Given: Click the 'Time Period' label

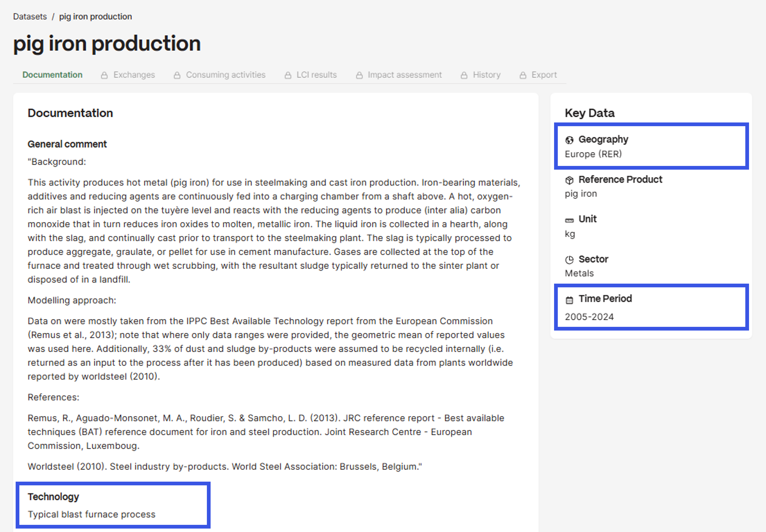Looking at the screenshot, I should pos(605,299).
